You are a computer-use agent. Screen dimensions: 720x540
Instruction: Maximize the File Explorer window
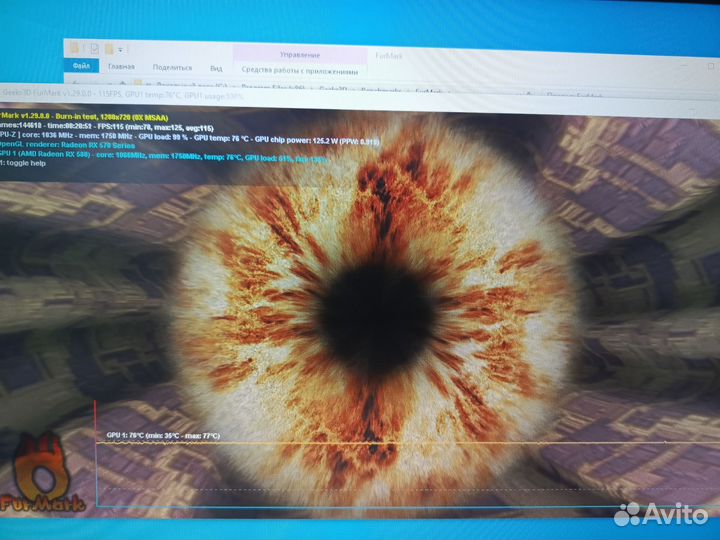pyautogui.click(x=710, y=67)
